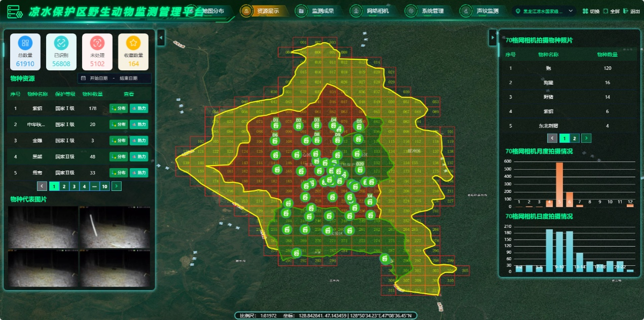644x320 pixels.
Task: Go to page 2 of camera species list
Action: coord(574,138)
